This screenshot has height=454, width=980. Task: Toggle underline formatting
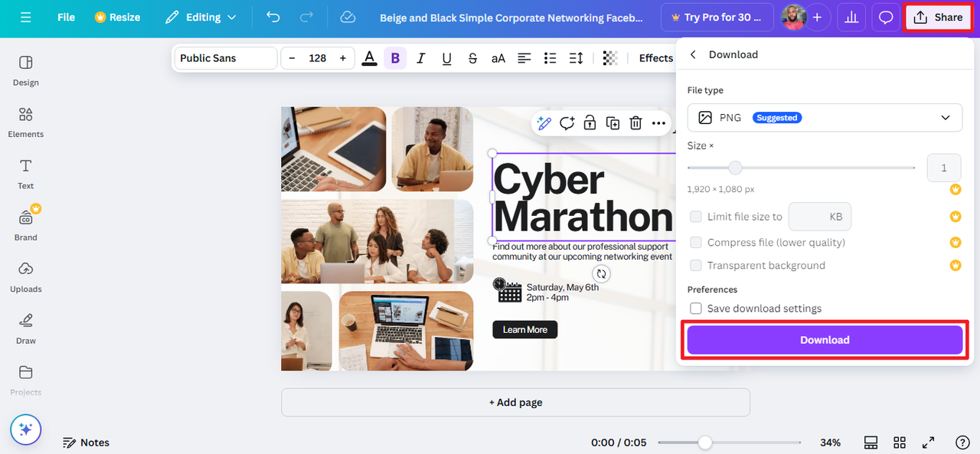point(446,58)
